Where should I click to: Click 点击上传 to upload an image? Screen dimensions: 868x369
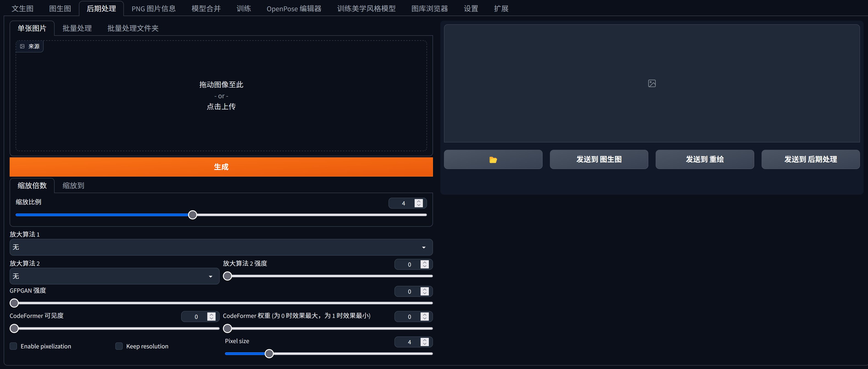pyautogui.click(x=221, y=107)
